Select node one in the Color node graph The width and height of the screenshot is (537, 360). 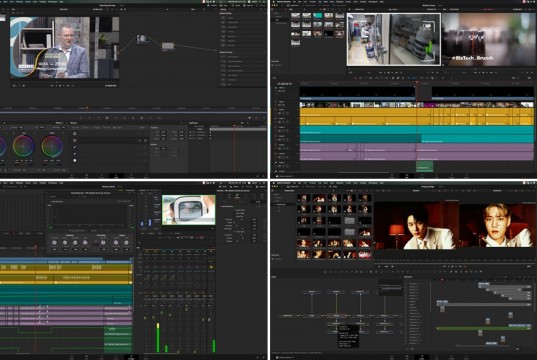coord(142,38)
